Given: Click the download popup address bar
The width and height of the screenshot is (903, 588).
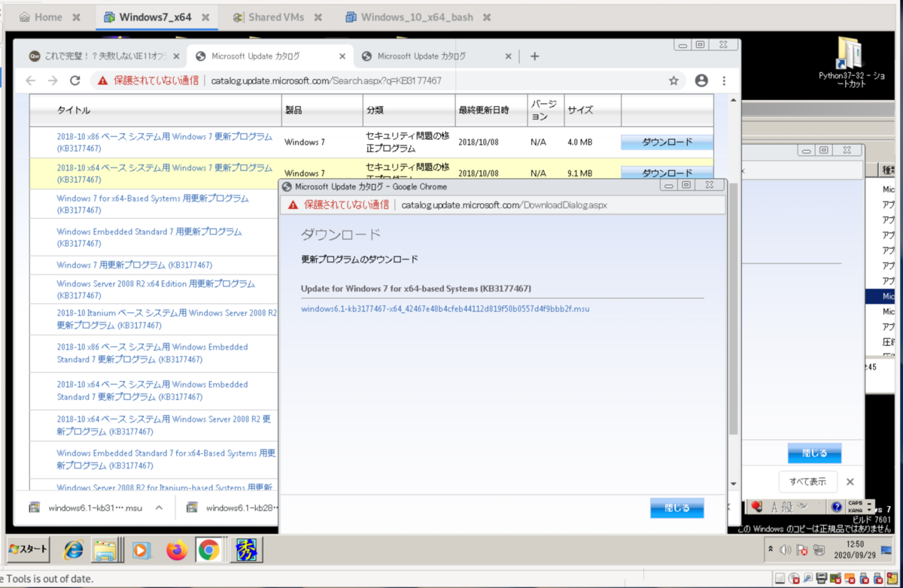Looking at the screenshot, I should 504,205.
